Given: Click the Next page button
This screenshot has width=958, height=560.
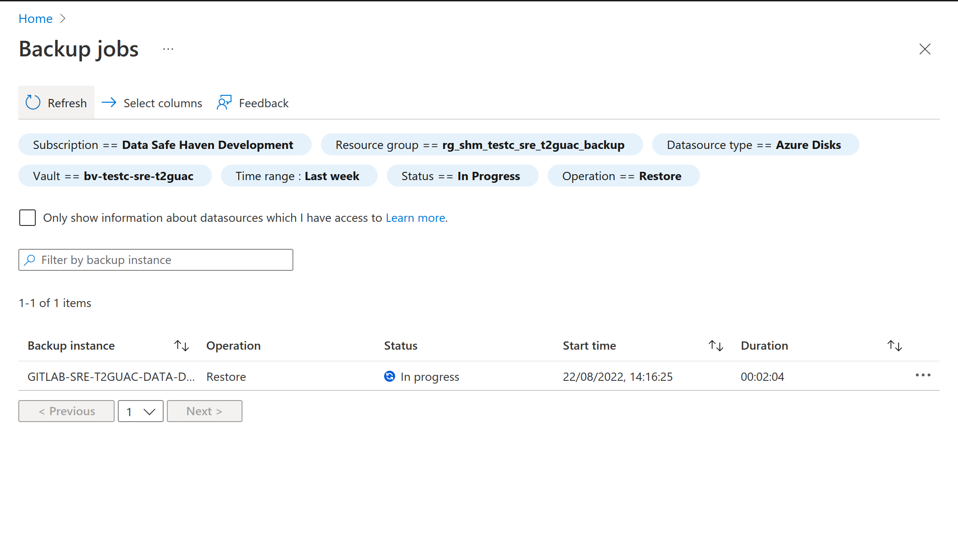Looking at the screenshot, I should 204,411.
